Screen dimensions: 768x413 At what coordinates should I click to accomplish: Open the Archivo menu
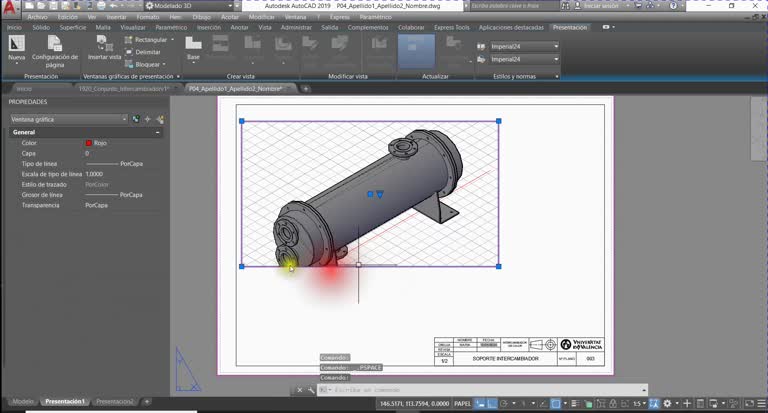tap(38, 17)
